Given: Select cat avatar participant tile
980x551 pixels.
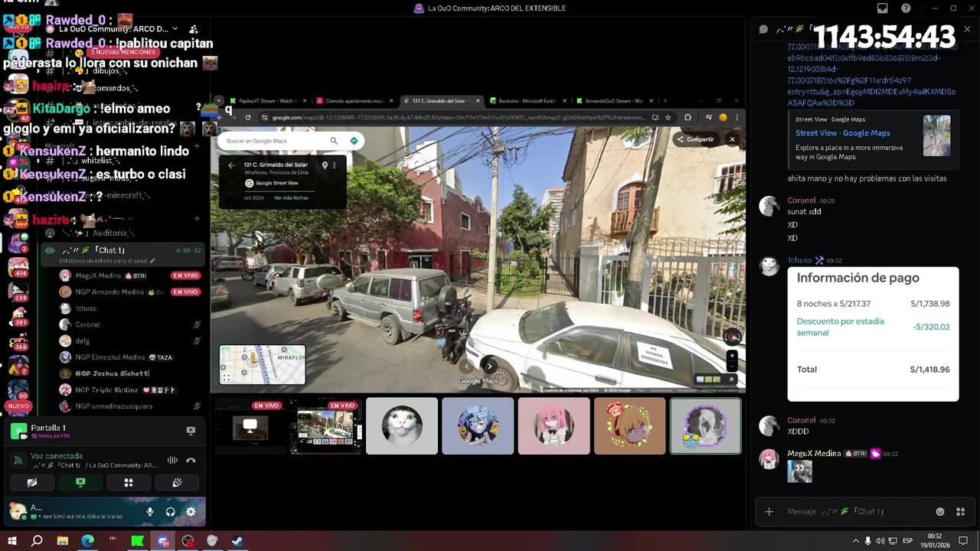Looking at the screenshot, I should pyautogui.click(x=402, y=426).
